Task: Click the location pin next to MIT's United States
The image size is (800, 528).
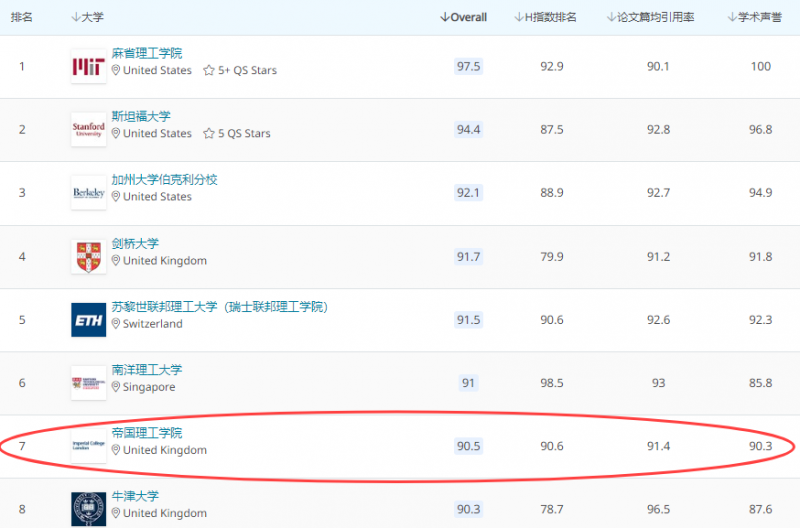Action: (116, 70)
